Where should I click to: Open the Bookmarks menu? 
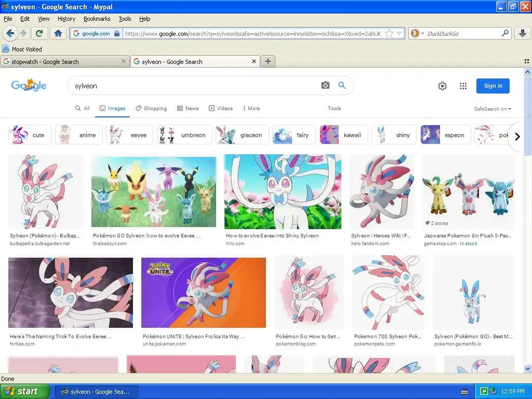point(97,19)
